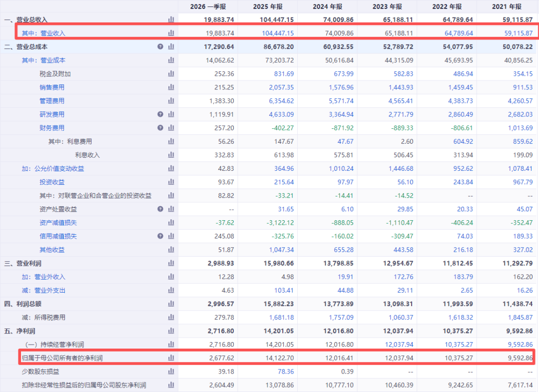Open chart icon for 归属于母公司所有者的净利润 row
The width and height of the screenshot is (539, 392).
point(171,358)
